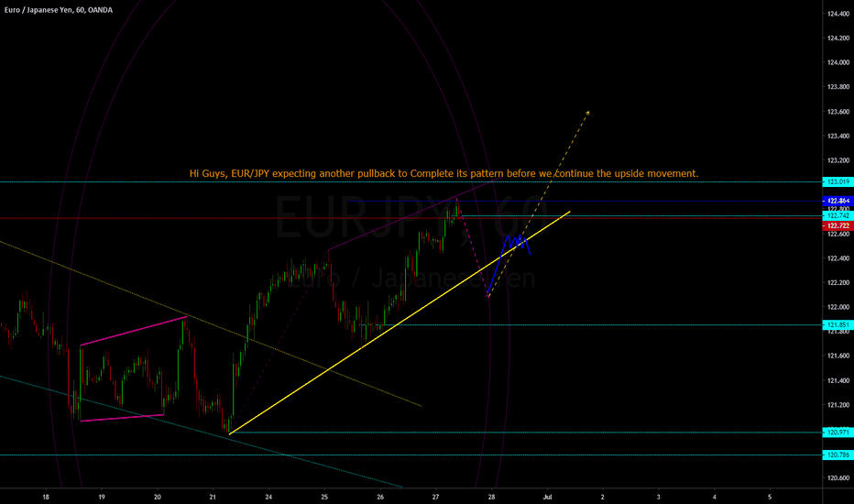The width and height of the screenshot is (854, 504).
Task: Click the 120.786 cyan price label
Action: [x=838, y=455]
